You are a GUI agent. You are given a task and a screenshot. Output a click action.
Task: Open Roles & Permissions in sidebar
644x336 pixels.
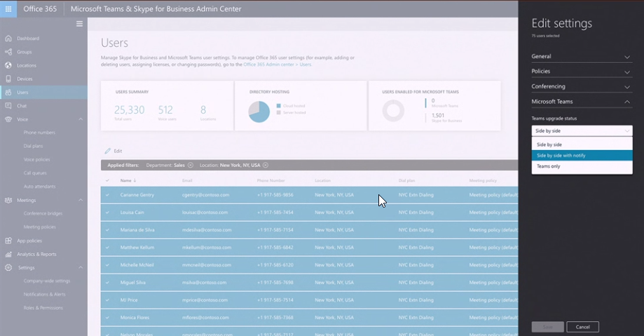[43, 308]
